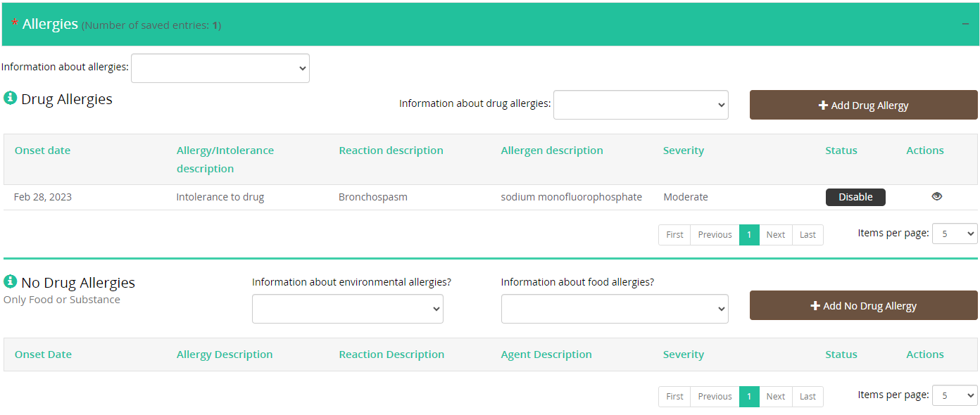Viewport: 980px width, 415px height.
Task: Disable the Intolerance to drug entry
Action: coord(855,197)
